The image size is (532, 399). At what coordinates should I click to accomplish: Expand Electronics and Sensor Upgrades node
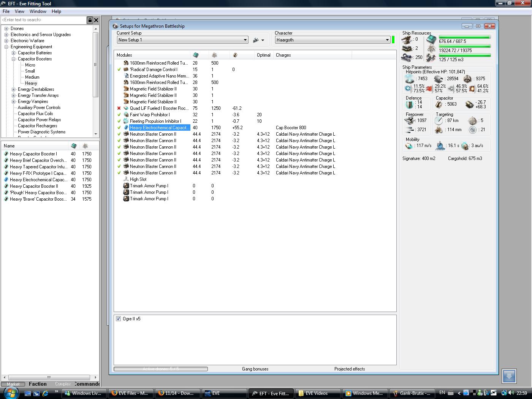click(x=6, y=35)
